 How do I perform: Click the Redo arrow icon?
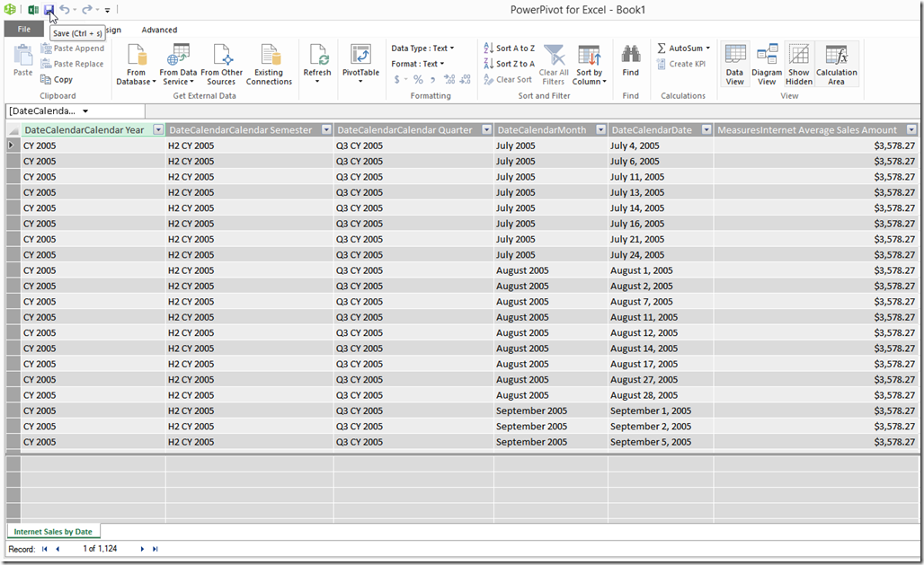(x=86, y=9)
